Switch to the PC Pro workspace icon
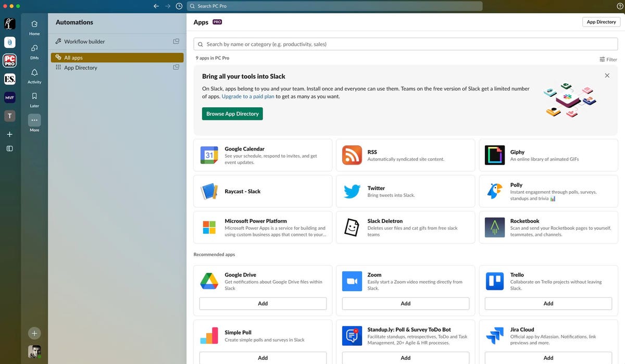625x364 pixels. point(9,60)
